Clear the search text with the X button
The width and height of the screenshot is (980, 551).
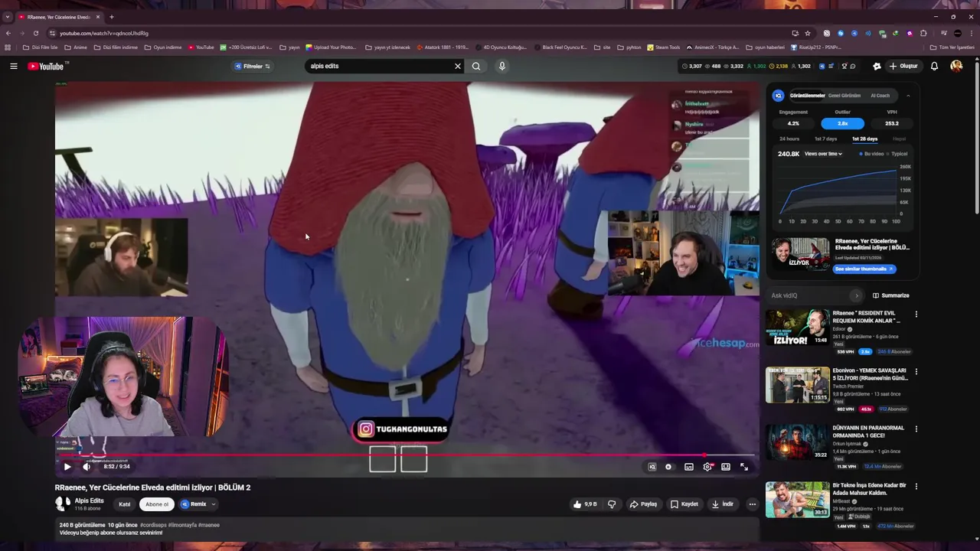tap(458, 66)
